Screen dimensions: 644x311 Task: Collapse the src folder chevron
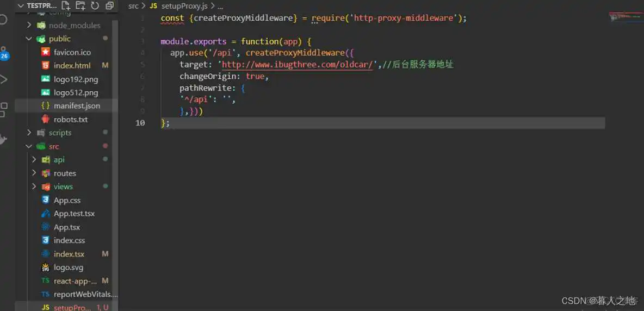point(29,146)
